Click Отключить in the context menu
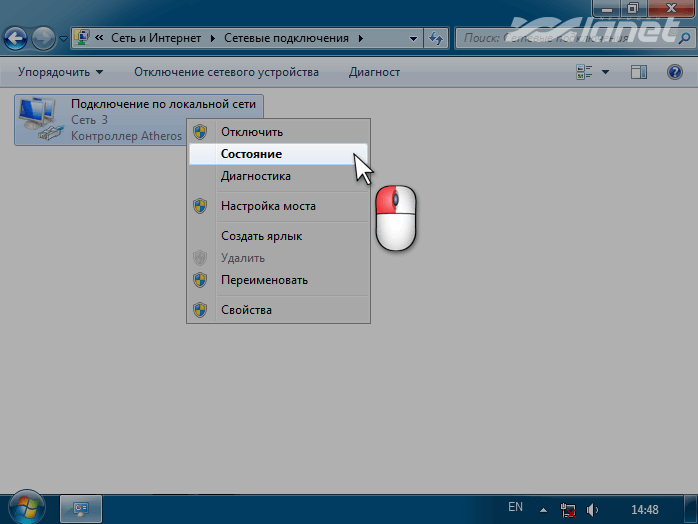The image size is (698, 524). [x=252, y=132]
